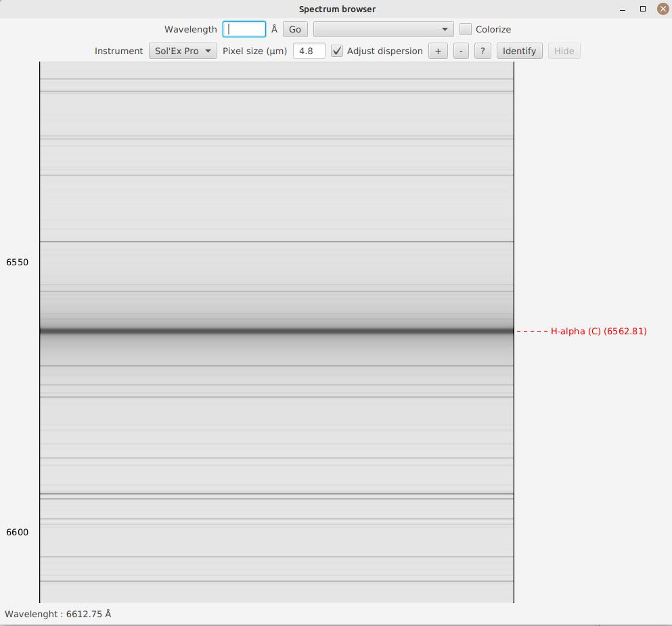Image resolution: width=672 pixels, height=626 pixels.
Task: Click the 6550 wavelength axis label
Action: 18,262
